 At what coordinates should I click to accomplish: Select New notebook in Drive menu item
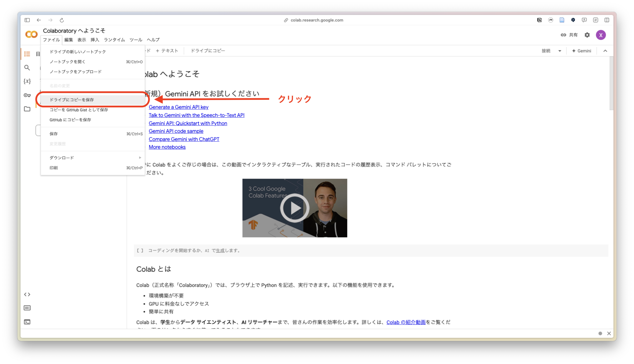93,51
